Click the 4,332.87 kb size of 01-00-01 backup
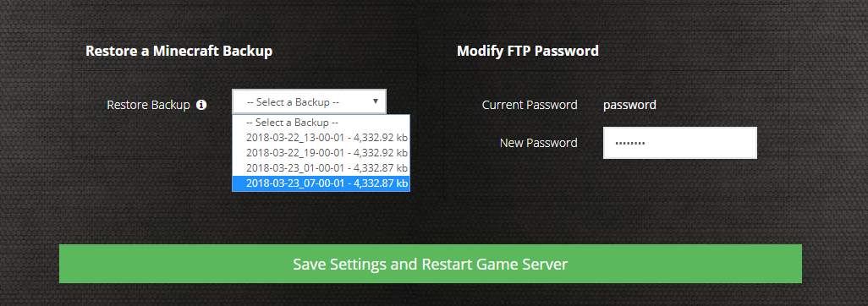Viewport: 868px width, 306px height. click(381, 167)
